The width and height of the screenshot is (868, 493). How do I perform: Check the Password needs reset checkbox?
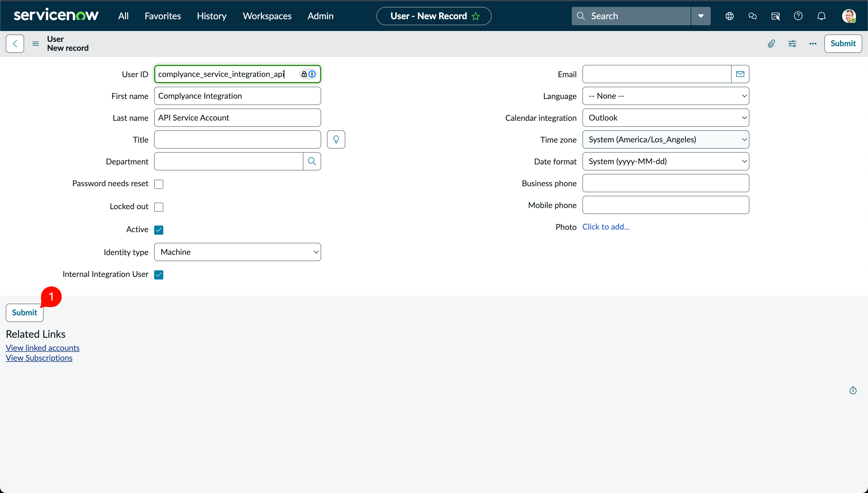(159, 184)
